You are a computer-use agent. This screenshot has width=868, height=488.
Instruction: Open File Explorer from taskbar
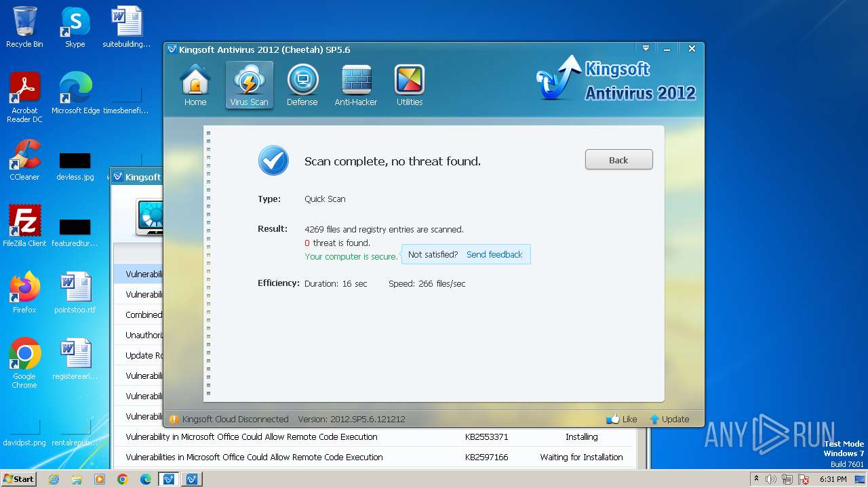click(77, 479)
